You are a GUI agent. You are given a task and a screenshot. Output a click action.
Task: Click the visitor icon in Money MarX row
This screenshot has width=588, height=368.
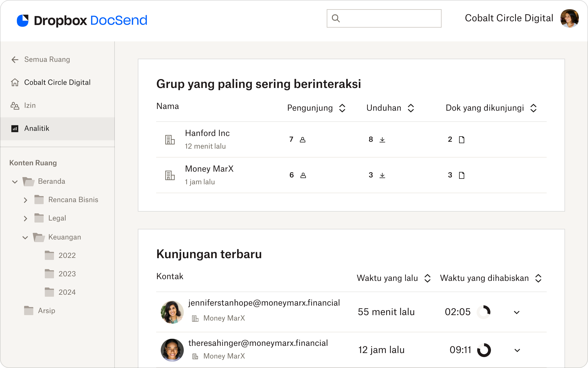click(303, 175)
